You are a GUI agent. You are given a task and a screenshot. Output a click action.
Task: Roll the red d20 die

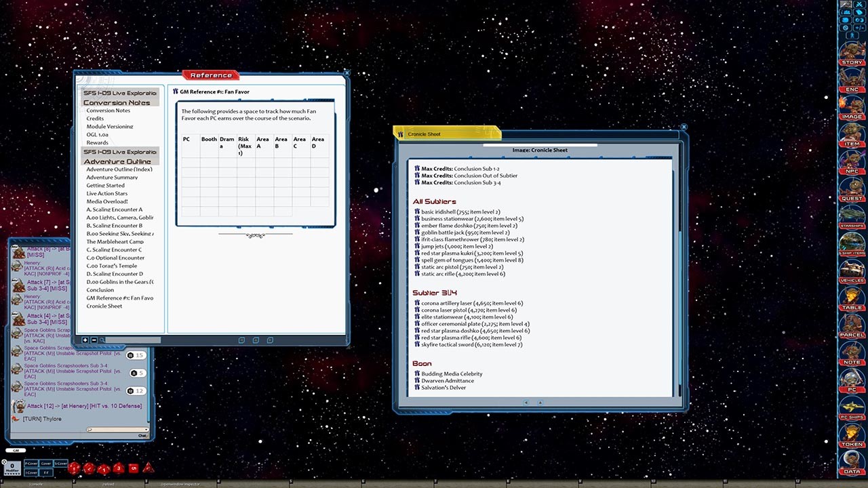74,468
